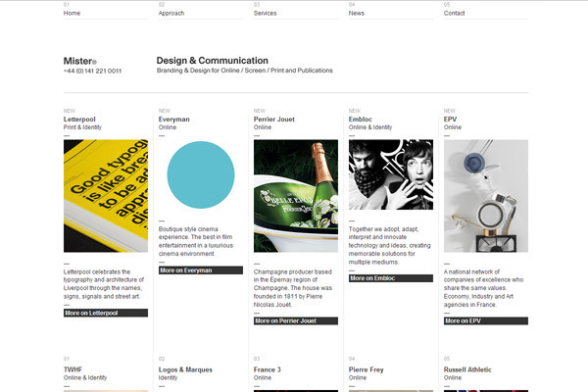Viewport: 588px width, 392px height.
Task: Open the Embloc project title
Action: (x=361, y=120)
